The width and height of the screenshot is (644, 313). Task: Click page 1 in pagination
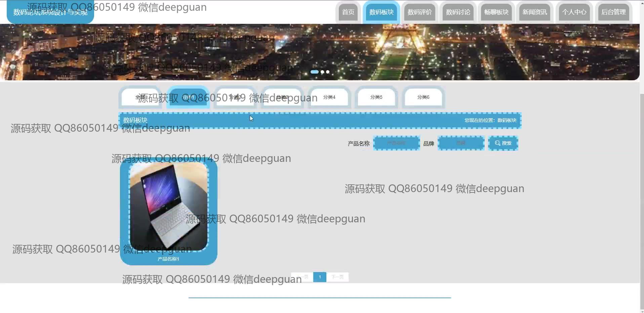(320, 277)
